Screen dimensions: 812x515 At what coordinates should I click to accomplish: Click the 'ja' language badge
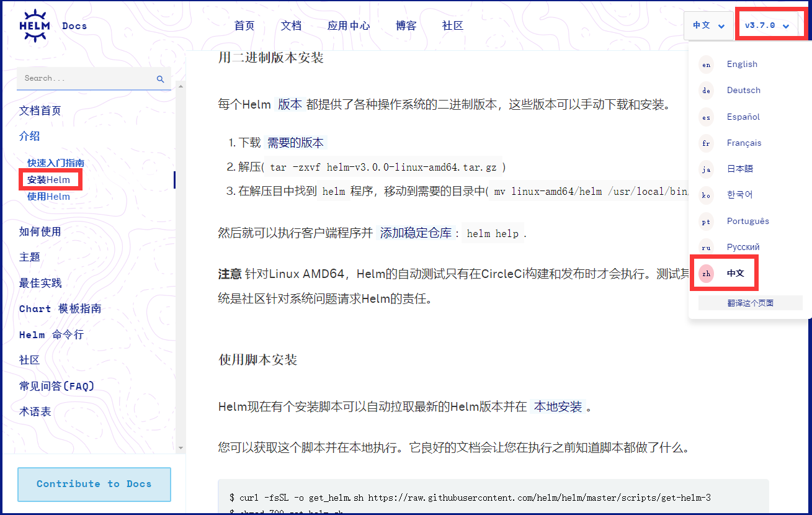click(706, 169)
